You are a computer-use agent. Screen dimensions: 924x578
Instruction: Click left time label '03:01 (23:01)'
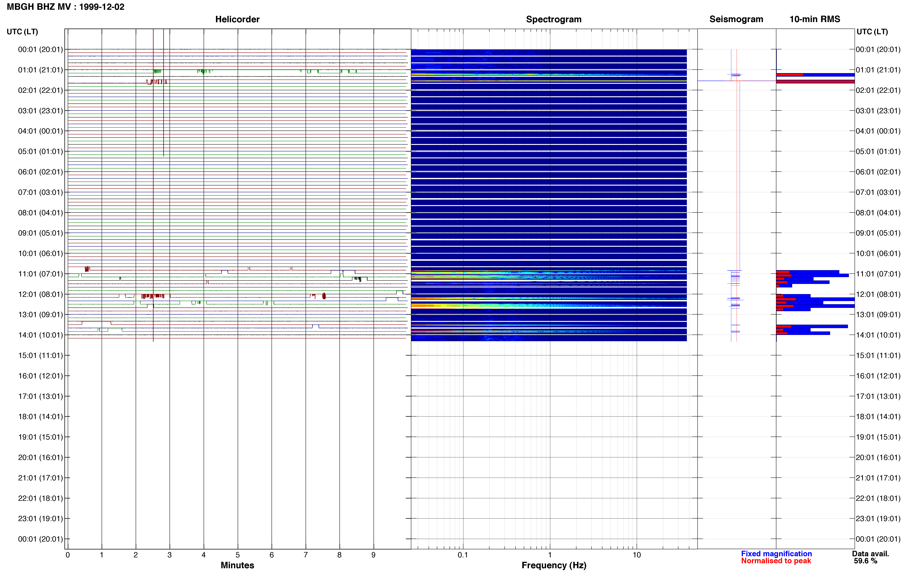coord(41,110)
